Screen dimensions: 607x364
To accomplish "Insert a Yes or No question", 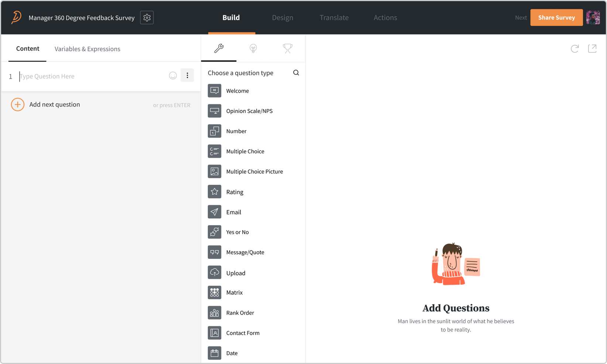I will 237,232.
